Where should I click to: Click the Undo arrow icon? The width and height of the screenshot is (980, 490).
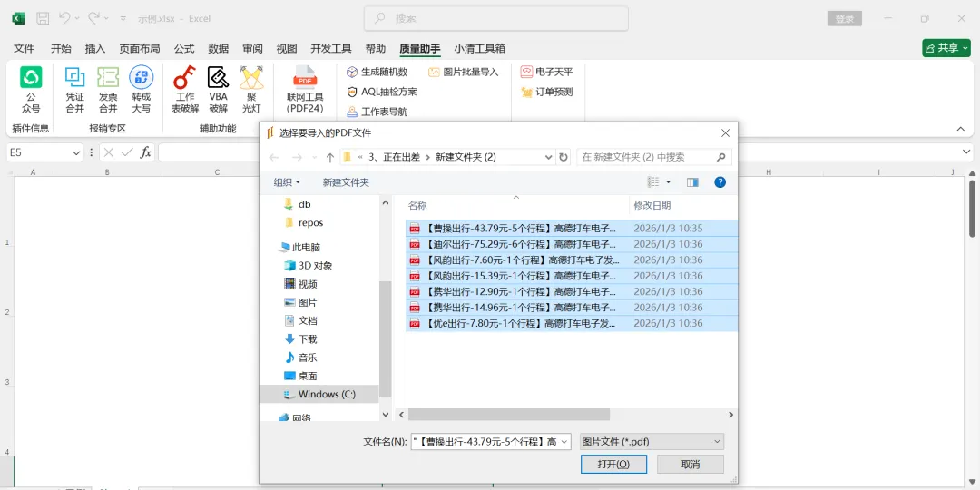[64, 18]
